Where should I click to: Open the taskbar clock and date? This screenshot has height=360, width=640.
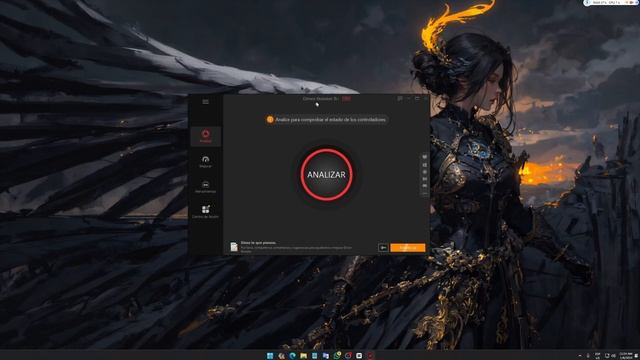(626, 356)
